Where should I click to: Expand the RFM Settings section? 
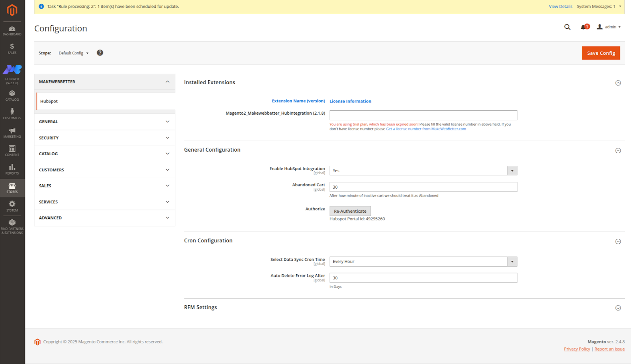618,308
